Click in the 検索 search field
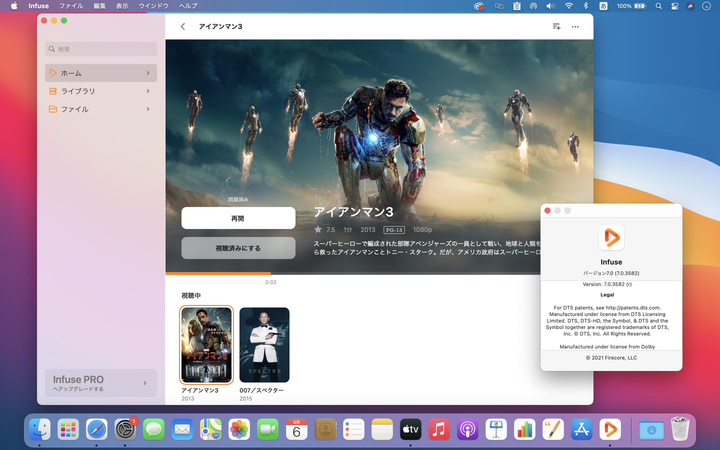 click(x=101, y=49)
